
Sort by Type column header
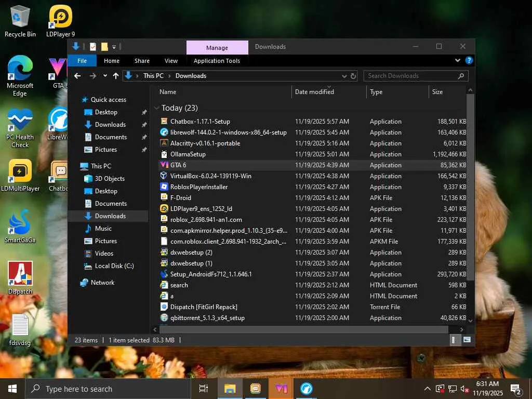tap(397, 92)
